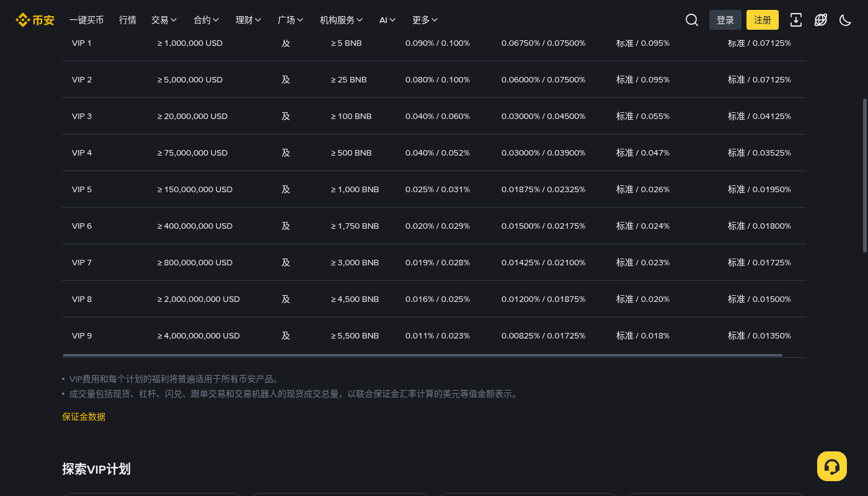Click the 登录 button
The height and width of the screenshot is (496, 868).
pyautogui.click(x=725, y=20)
